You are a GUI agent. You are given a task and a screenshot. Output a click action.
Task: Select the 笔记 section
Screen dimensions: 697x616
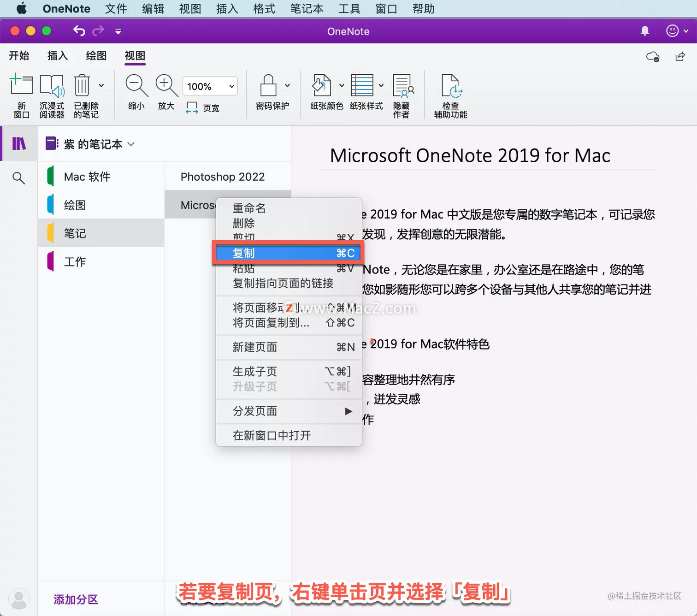(x=101, y=233)
